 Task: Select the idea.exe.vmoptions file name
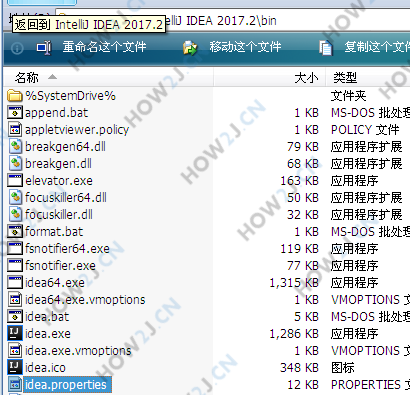click(x=78, y=351)
